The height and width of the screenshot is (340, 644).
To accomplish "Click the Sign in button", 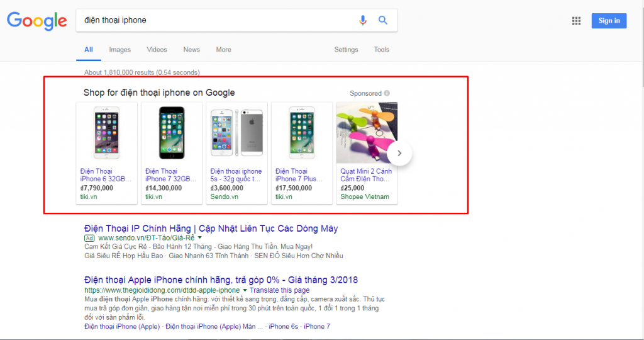I will 608,21.
